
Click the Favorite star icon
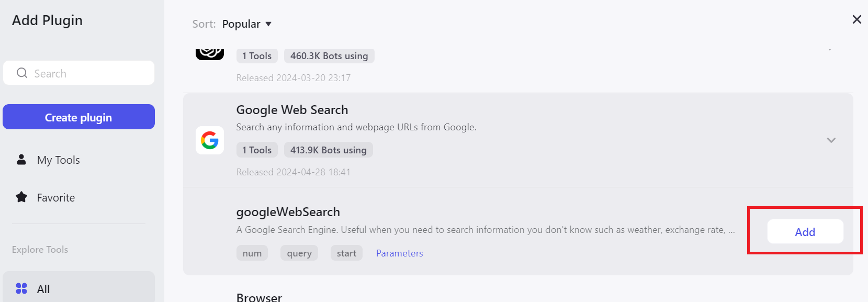[21, 197]
